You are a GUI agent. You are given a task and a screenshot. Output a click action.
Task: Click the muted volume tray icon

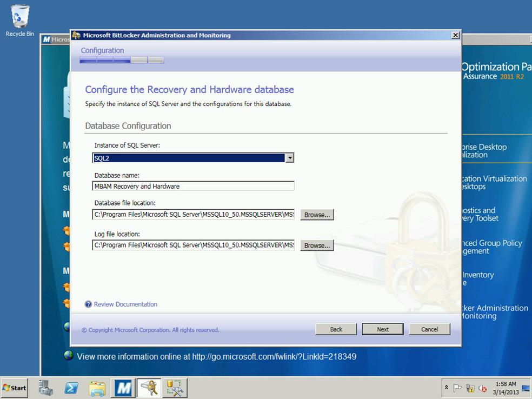pos(482,388)
